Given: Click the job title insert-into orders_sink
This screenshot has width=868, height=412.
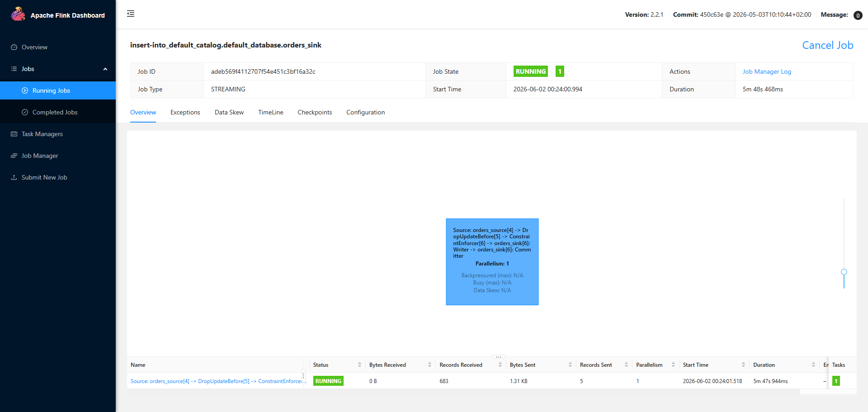Looking at the screenshot, I should pyautogui.click(x=226, y=45).
